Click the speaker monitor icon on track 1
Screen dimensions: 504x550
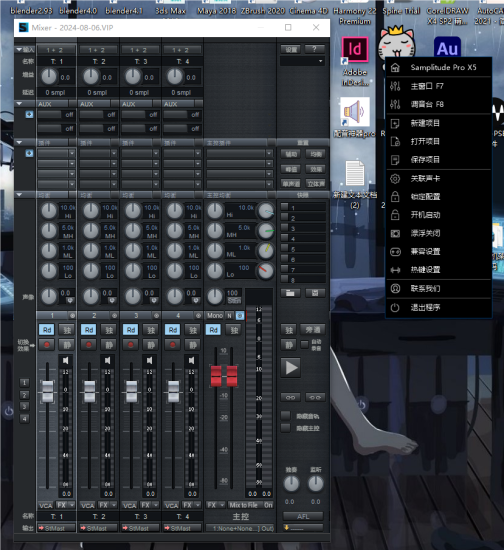pos(66,360)
